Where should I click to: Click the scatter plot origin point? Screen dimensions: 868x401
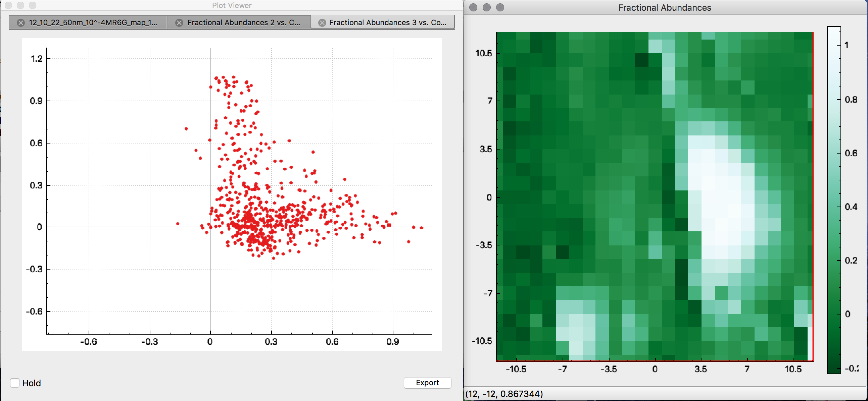pyautogui.click(x=210, y=227)
